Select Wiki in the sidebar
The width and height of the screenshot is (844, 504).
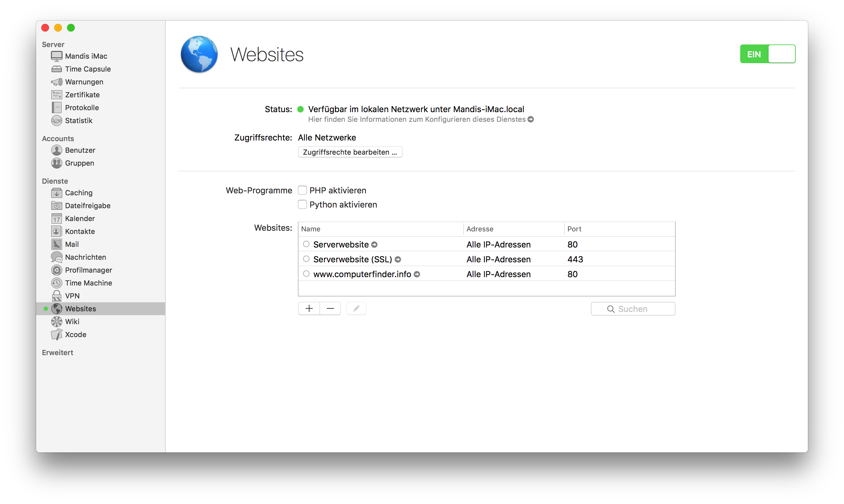72,322
